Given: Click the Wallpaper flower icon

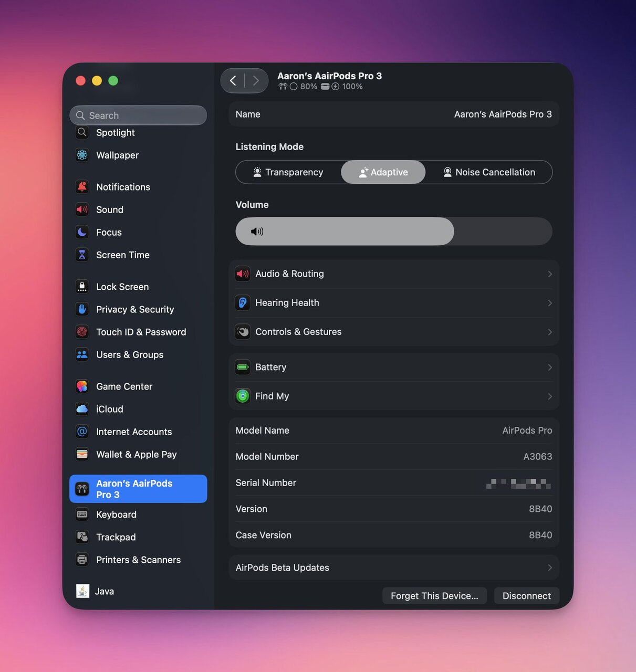Looking at the screenshot, I should [82, 155].
